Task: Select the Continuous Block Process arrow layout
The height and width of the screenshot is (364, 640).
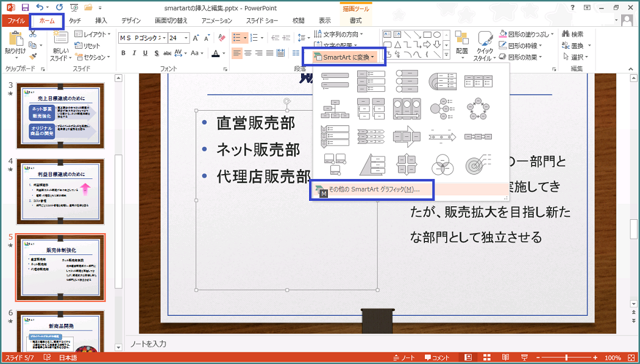Action: tap(407, 136)
